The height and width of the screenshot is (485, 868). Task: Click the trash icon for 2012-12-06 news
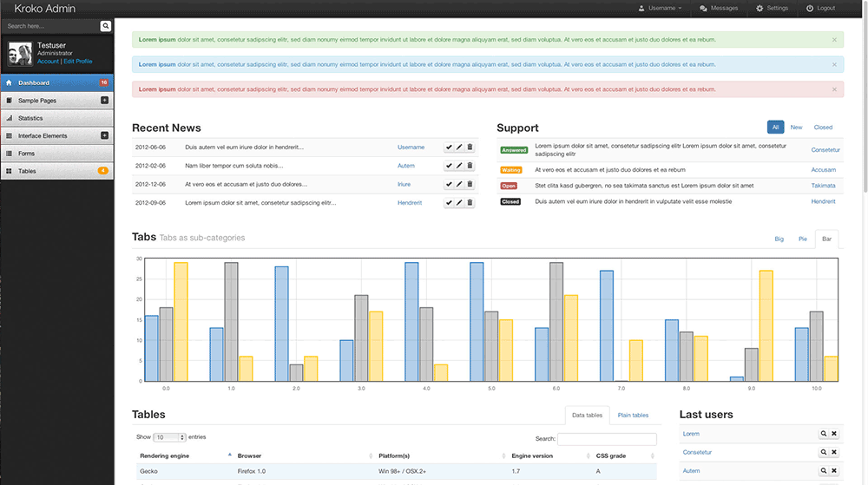pos(470,184)
